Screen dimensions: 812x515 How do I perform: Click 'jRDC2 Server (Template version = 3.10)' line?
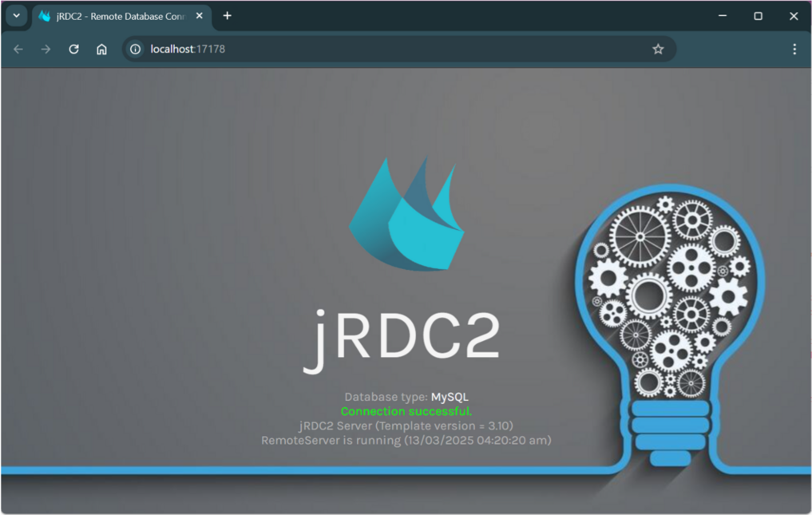click(406, 426)
